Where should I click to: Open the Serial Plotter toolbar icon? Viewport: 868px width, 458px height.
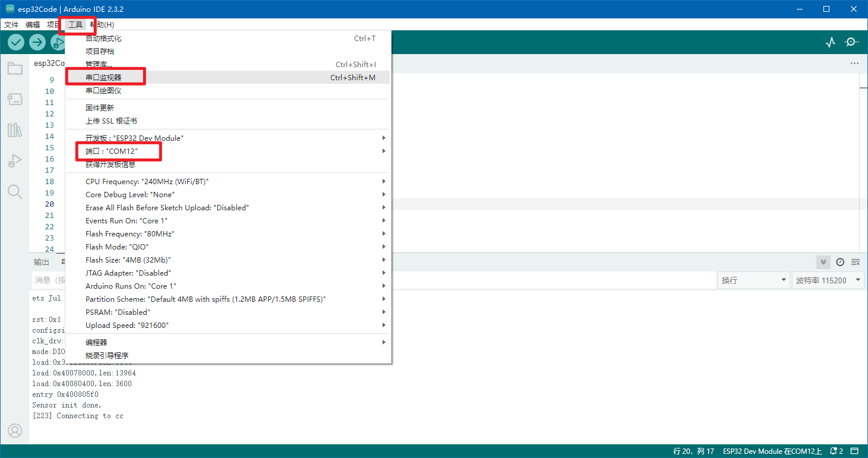click(831, 42)
